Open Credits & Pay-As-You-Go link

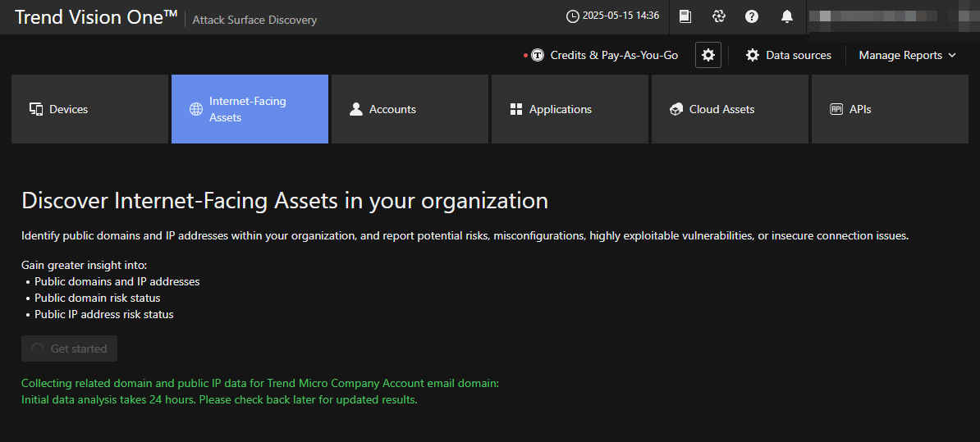pyautogui.click(x=614, y=55)
